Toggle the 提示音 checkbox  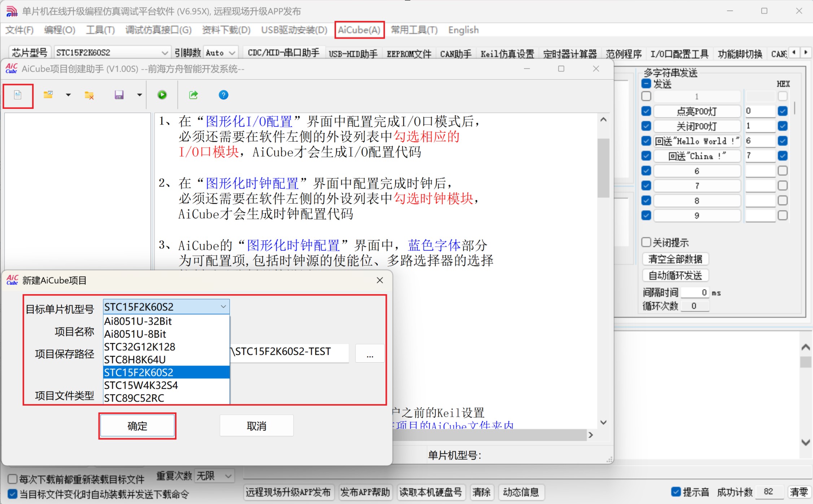[x=676, y=492]
